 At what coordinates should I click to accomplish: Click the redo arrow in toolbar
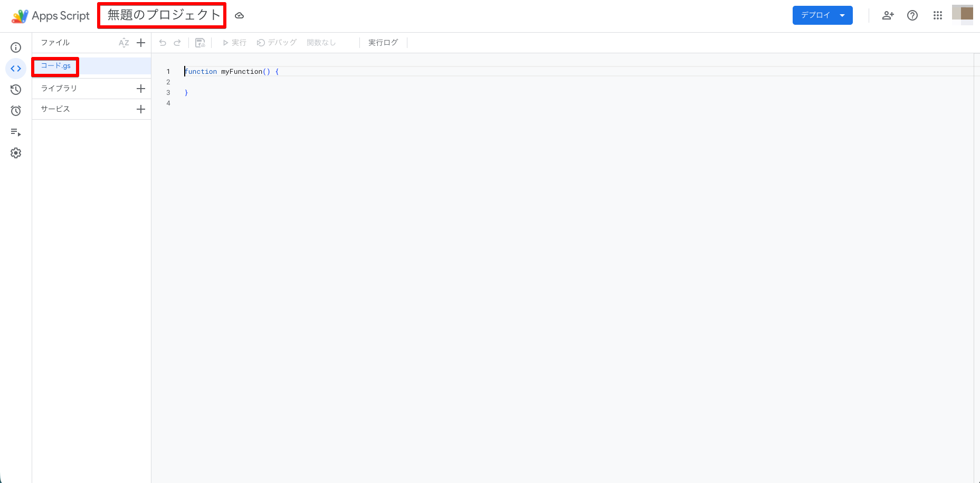[177, 43]
